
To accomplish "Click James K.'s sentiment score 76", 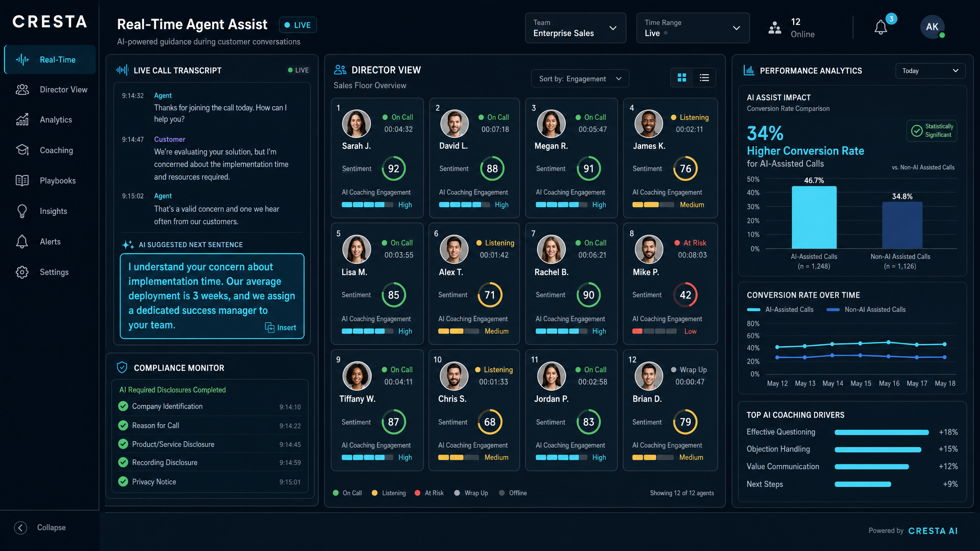I will point(685,169).
